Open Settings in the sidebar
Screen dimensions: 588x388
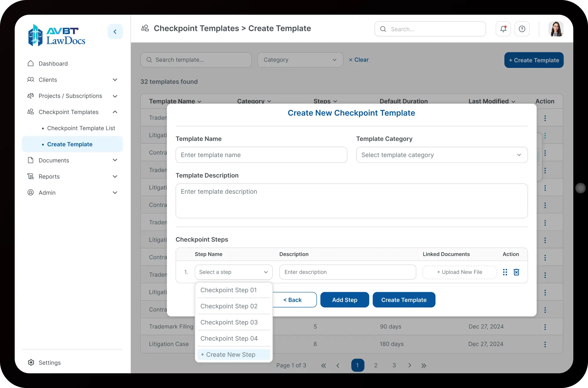point(44,363)
